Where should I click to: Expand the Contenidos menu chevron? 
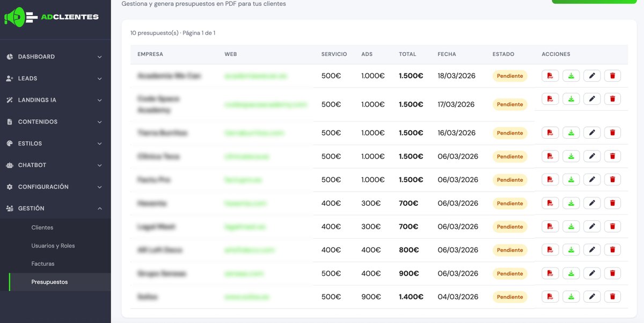point(99,122)
